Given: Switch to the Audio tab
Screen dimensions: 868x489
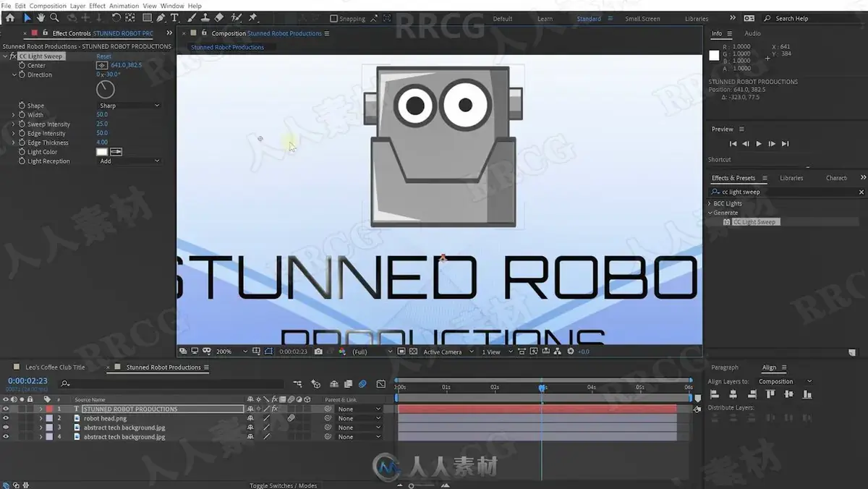Looking at the screenshot, I should tap(752, 33).
